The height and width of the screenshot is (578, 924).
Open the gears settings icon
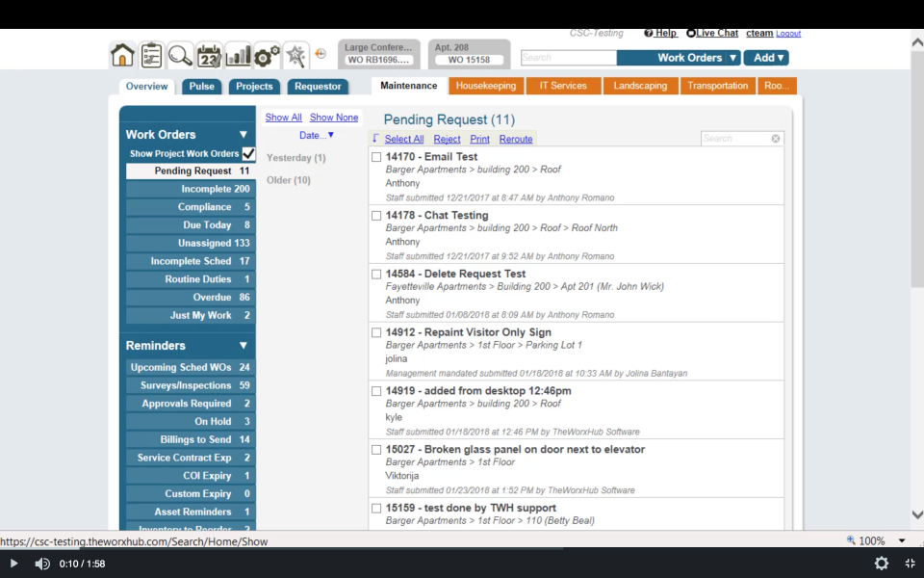pyautogui.click(x=267, y=56)
